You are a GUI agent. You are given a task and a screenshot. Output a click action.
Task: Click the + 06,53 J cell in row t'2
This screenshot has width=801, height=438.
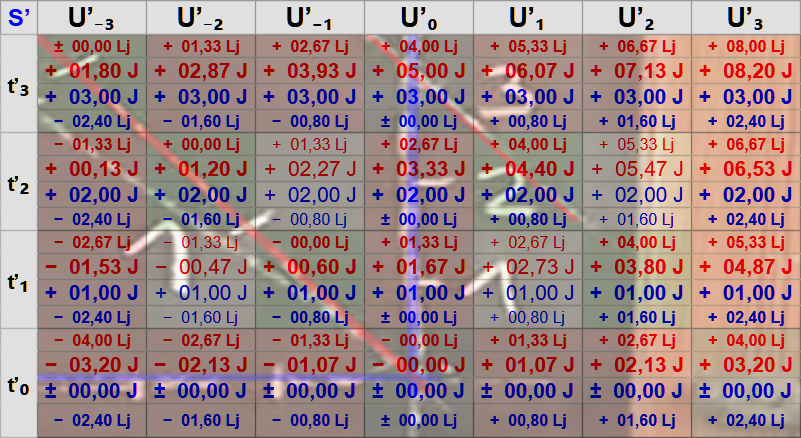746,169
